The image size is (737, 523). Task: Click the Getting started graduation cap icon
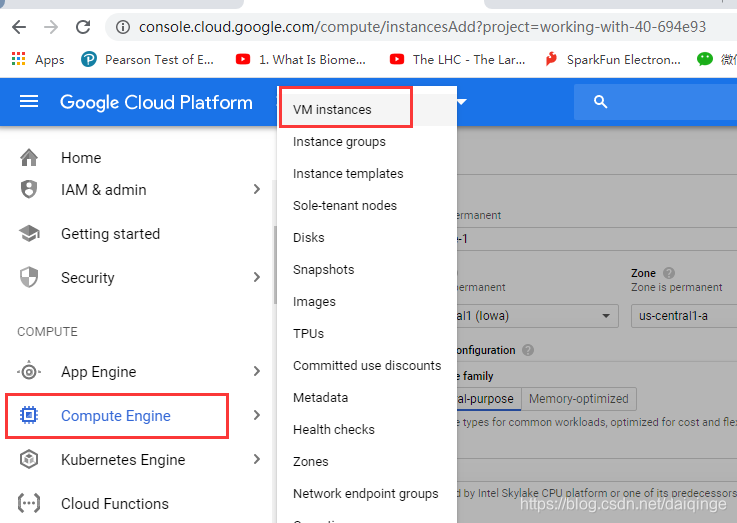pos(29,233)
